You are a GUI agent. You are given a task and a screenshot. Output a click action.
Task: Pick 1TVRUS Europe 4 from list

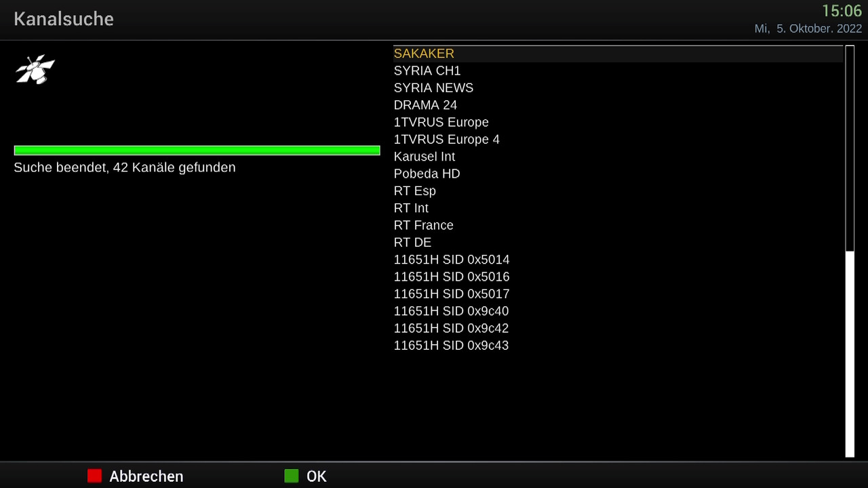618,140
